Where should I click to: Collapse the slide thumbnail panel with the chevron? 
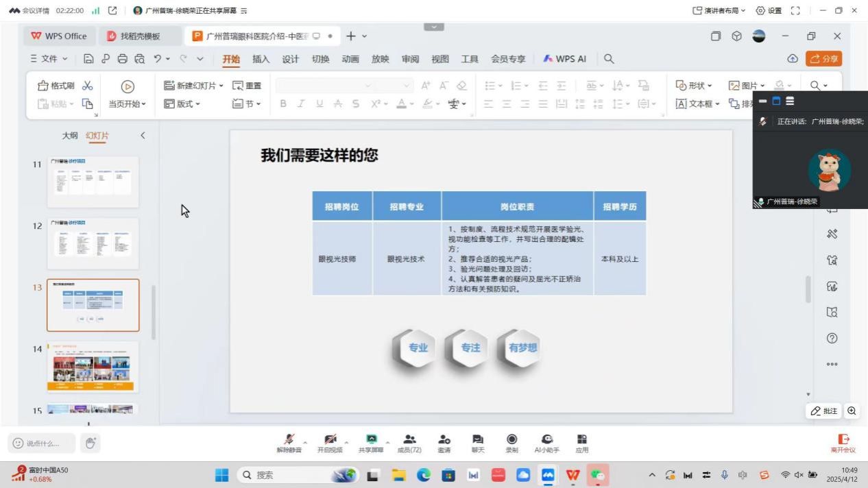(143, 136)
